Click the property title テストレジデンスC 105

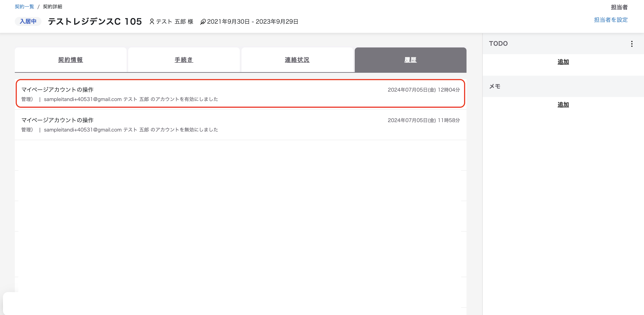tap(95, 21)
